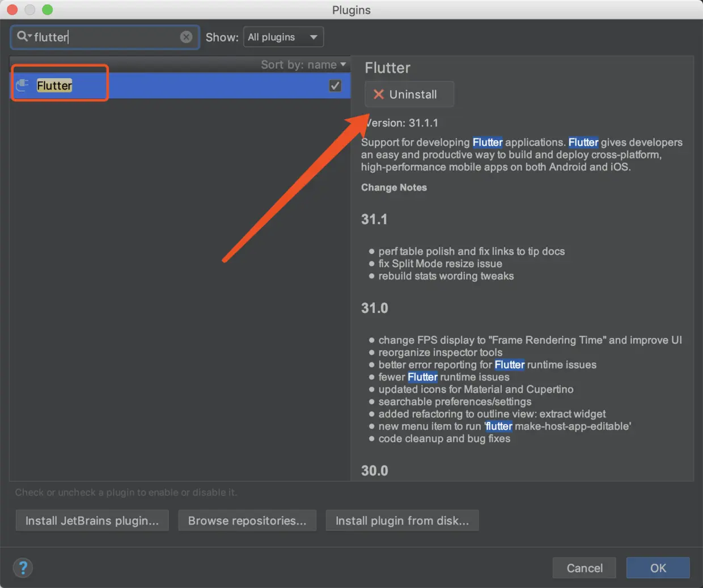Image resolution: width=703 pixels, height=588 pixels.
Task: Click 'added refactoring to outline view' note
Action: click(x=492, y=414)
